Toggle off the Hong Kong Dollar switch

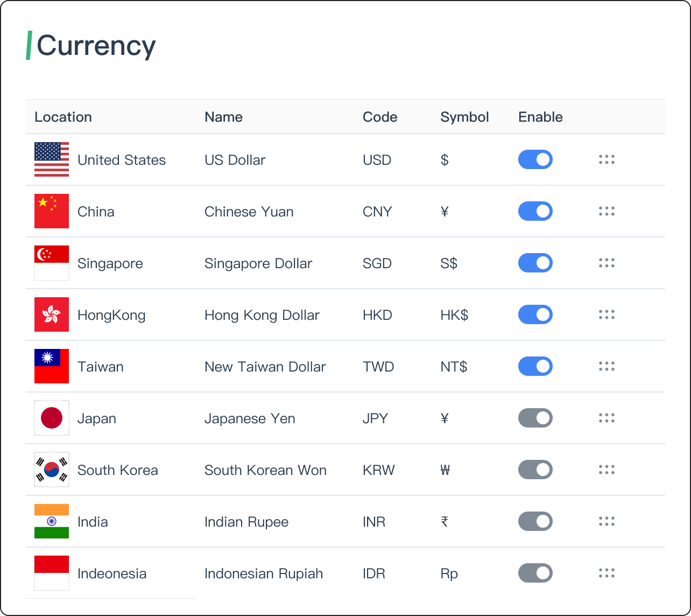(x=535, y=314)
